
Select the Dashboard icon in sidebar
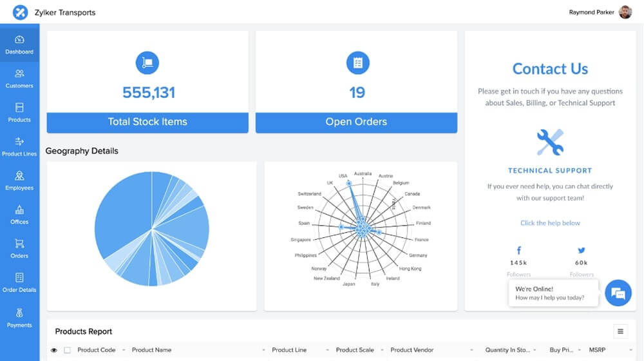coord(19,40)
